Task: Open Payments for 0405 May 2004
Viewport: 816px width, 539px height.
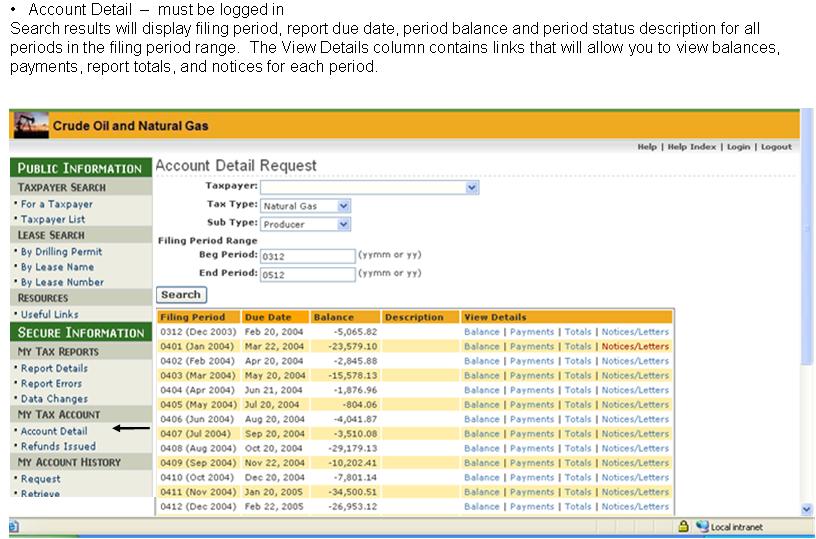Action: [531, 405]
